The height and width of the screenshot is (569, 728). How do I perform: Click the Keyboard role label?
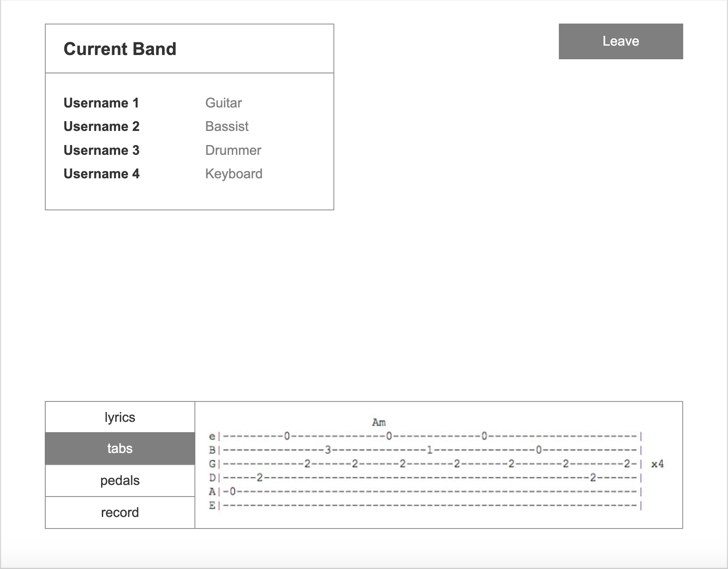click(x=234, y=174)
